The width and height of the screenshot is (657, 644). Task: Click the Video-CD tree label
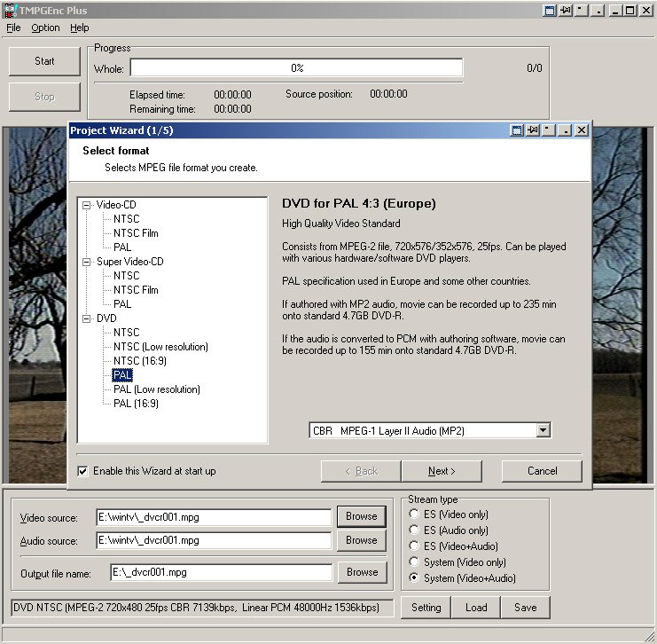pyautogui.click(x=116, y=205)
